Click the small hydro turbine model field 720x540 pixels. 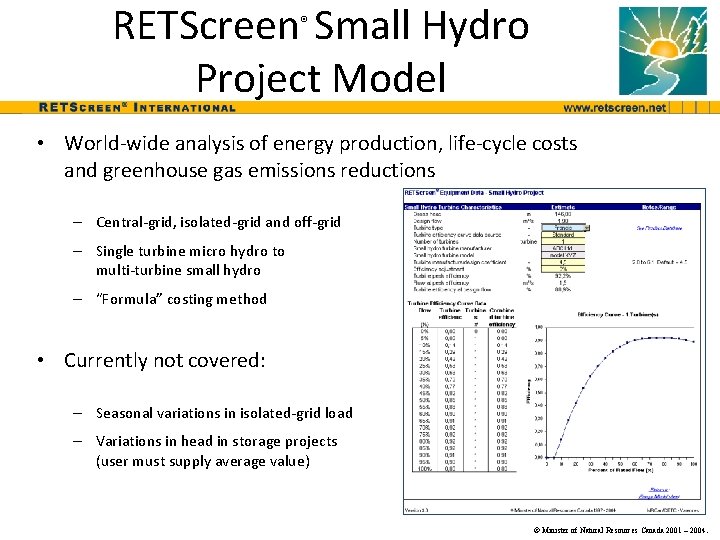[563, 255]
